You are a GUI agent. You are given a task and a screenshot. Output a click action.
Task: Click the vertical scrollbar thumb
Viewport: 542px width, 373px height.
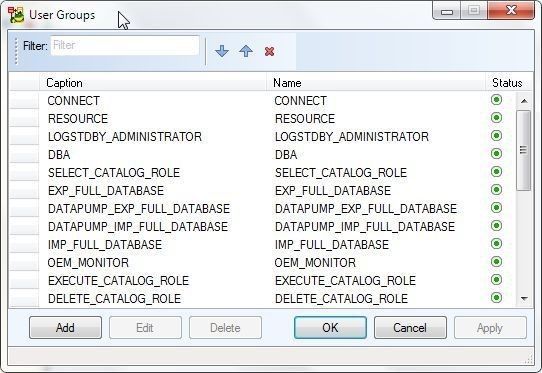coord(524,150)
